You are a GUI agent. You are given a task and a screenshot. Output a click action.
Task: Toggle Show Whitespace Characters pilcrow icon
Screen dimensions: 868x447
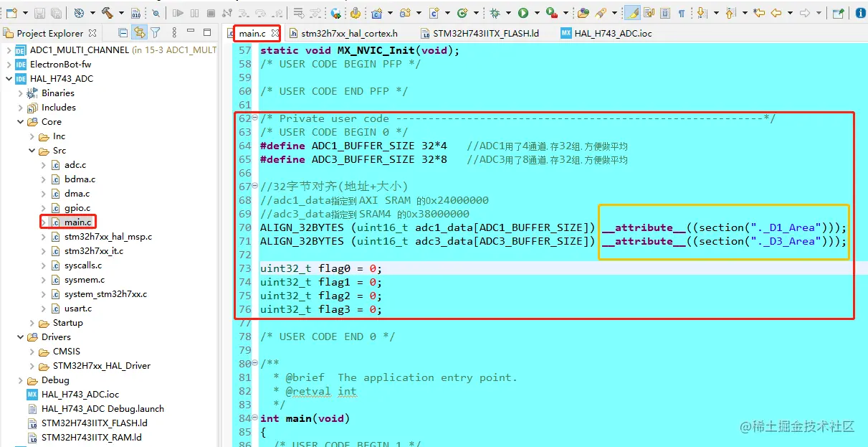pos(681,13)
